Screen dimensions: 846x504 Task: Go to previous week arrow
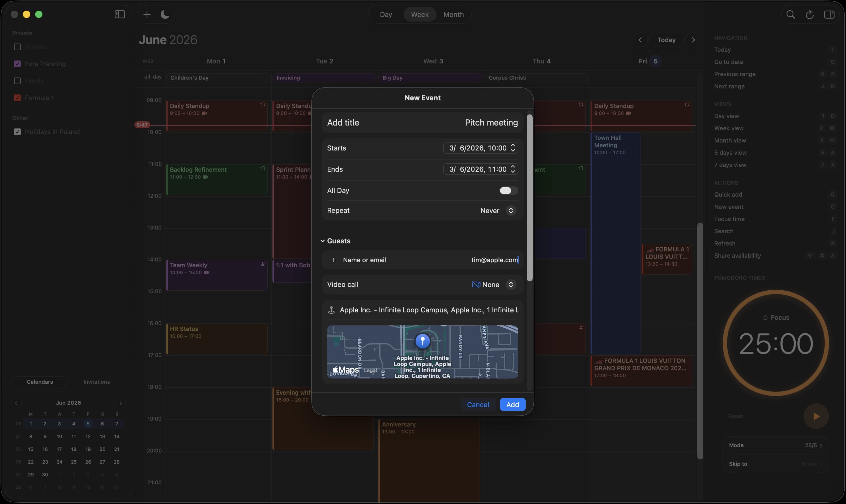[640, 40]
